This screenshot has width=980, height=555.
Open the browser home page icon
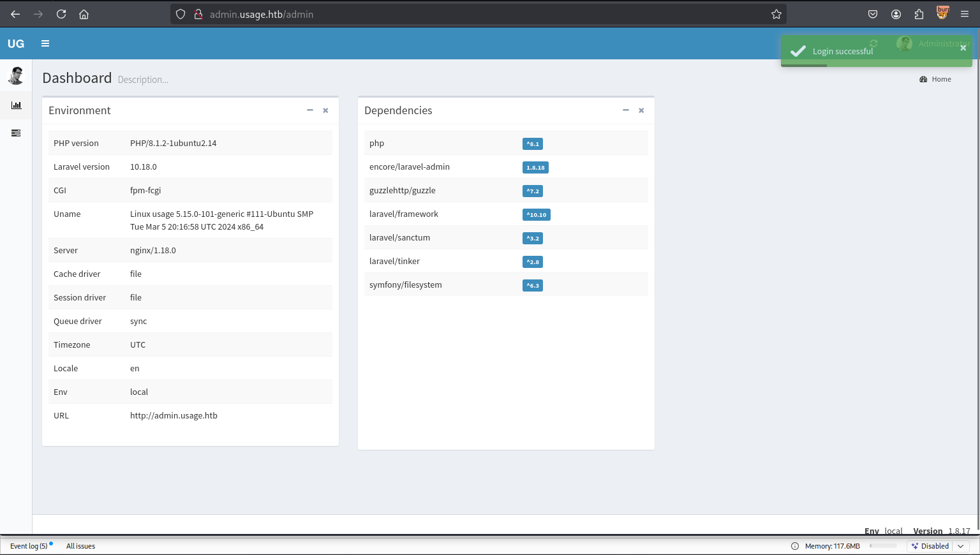84,14
